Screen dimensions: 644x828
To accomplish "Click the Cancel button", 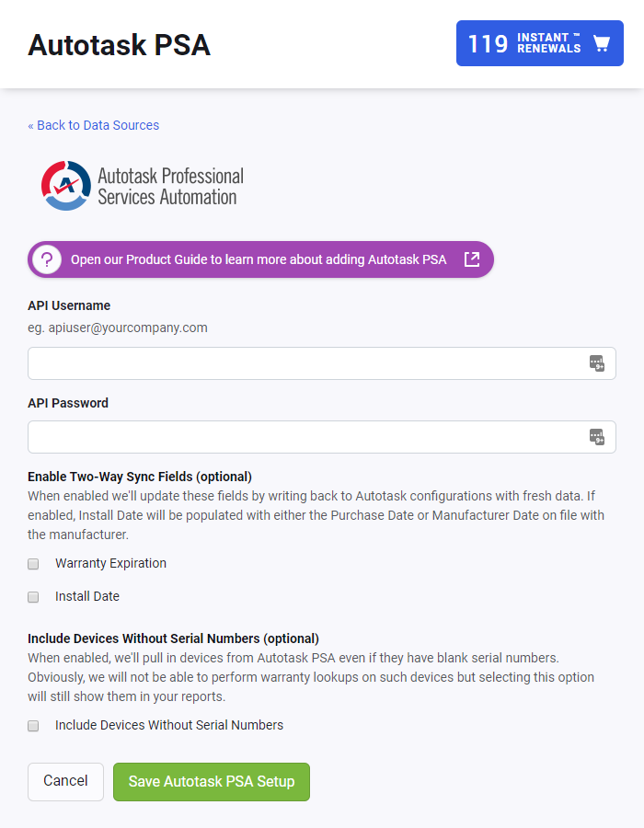I will 65,781.
